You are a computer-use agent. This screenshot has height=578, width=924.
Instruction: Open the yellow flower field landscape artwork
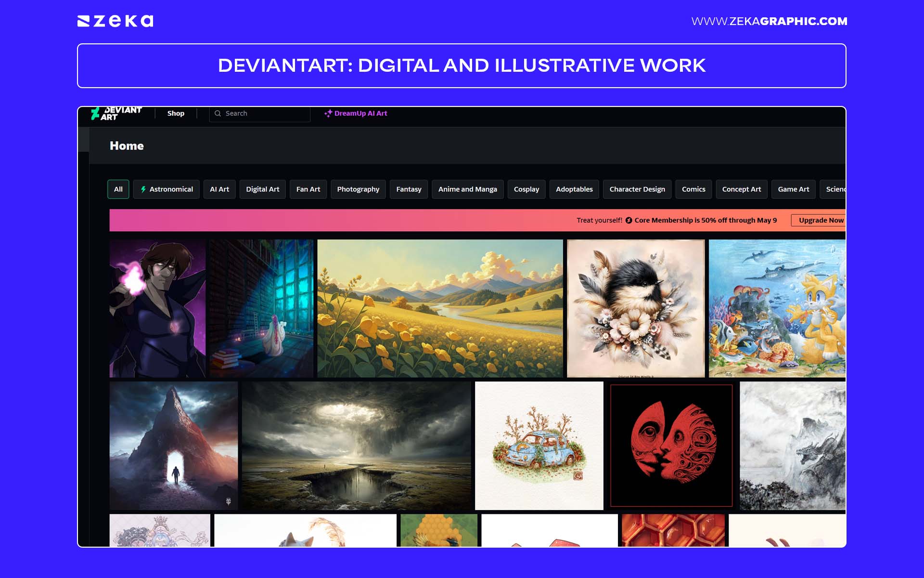[439, 308]
